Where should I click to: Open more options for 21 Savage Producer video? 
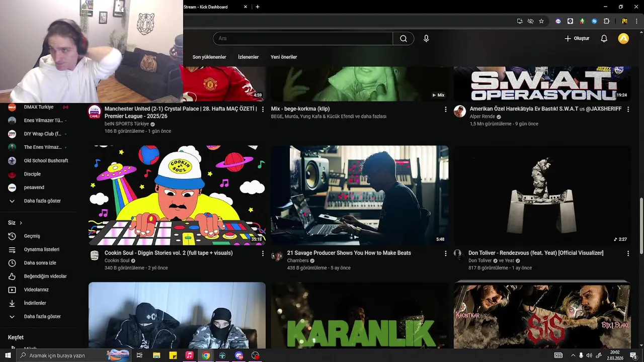click(x=445, y=253)
